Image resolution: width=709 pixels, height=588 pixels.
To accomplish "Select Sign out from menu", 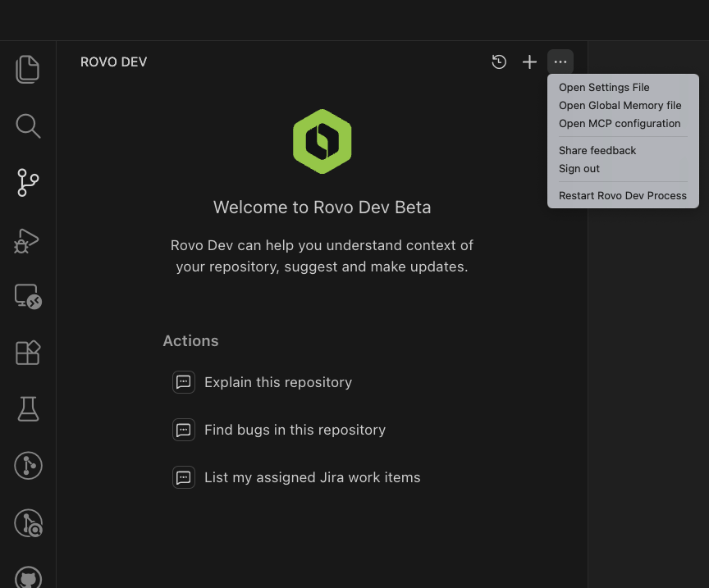I will 623,169.
